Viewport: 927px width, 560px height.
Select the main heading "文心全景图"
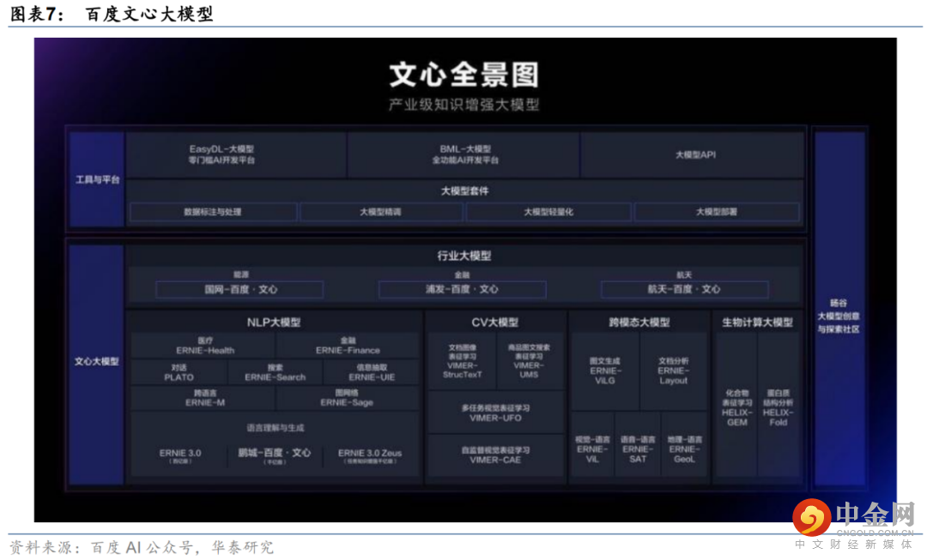[464, 75]
